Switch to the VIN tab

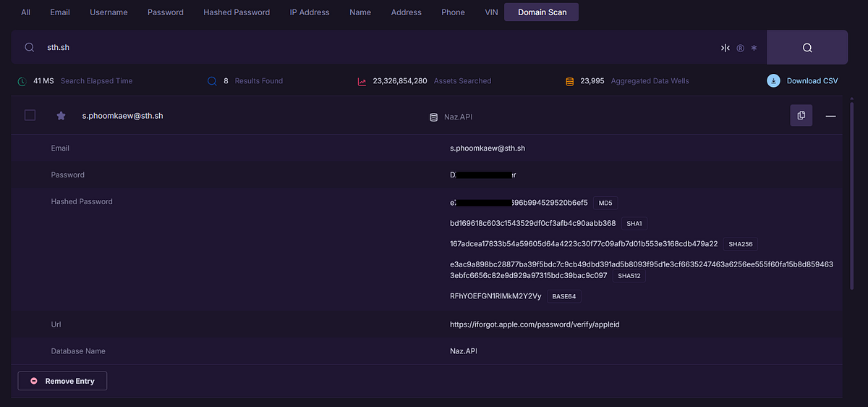click(x=492, y=12)
